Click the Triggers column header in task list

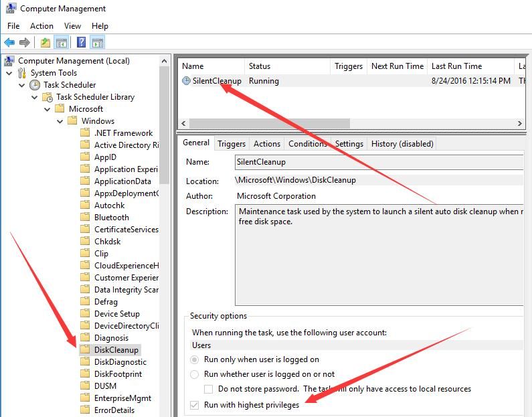pos(349,66)
